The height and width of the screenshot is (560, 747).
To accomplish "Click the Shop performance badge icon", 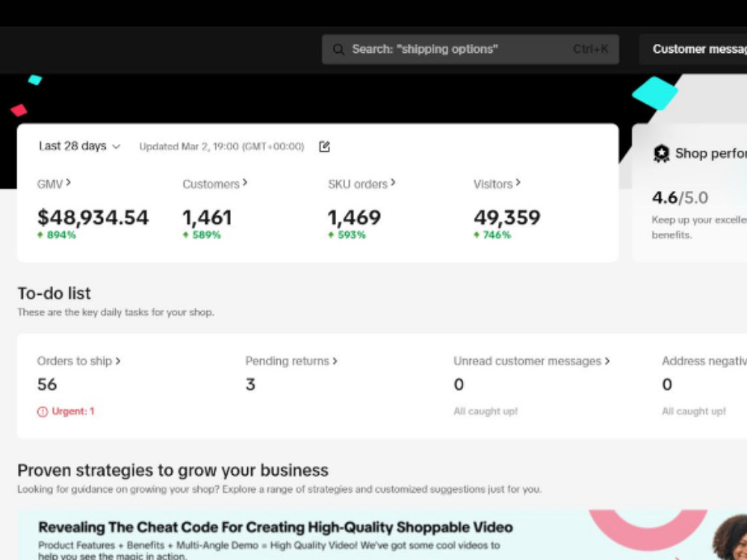I will point(661,154).
